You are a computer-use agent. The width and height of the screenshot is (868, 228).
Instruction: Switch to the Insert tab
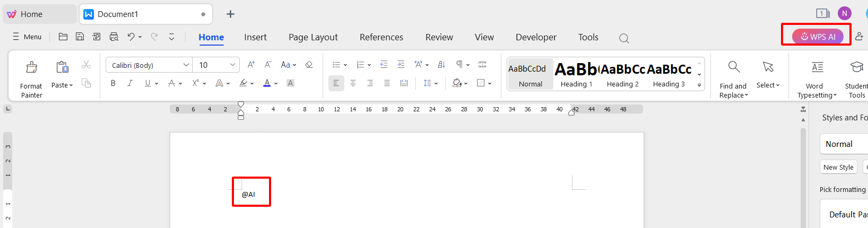click(x=255, y=37)
